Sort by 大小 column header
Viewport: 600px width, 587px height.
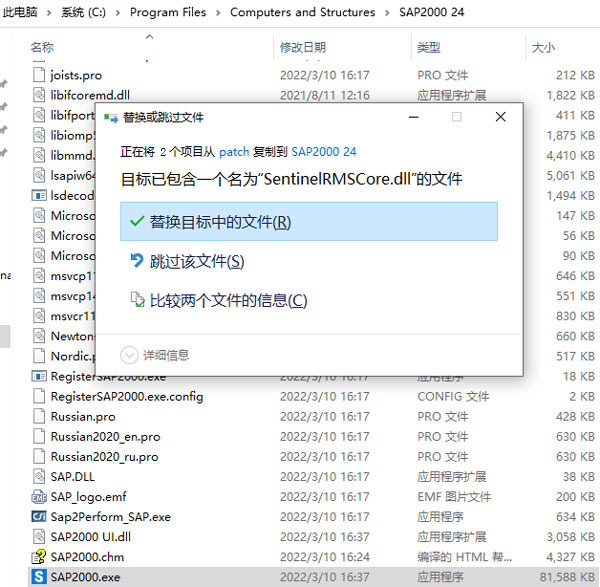point(543,48)
